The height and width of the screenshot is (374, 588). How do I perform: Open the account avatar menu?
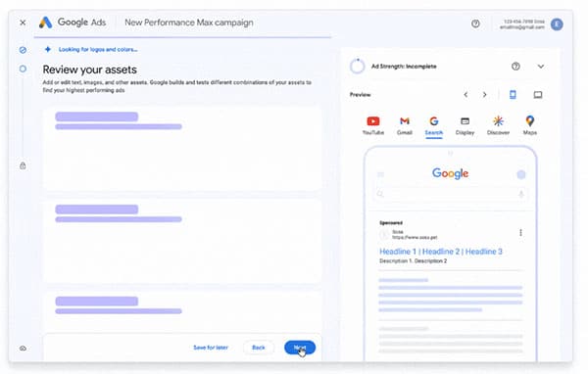(x=557, y=24)
